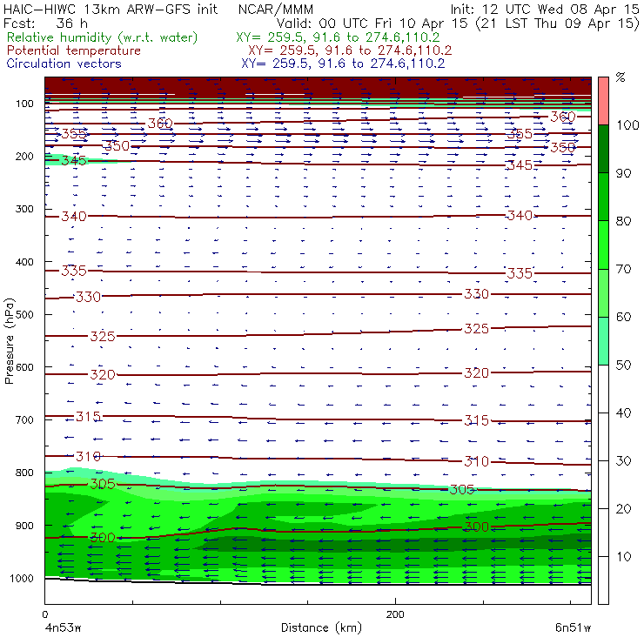Click the '600' pressure axis tick label
644x644 pixels.
[x=24, y=367]
